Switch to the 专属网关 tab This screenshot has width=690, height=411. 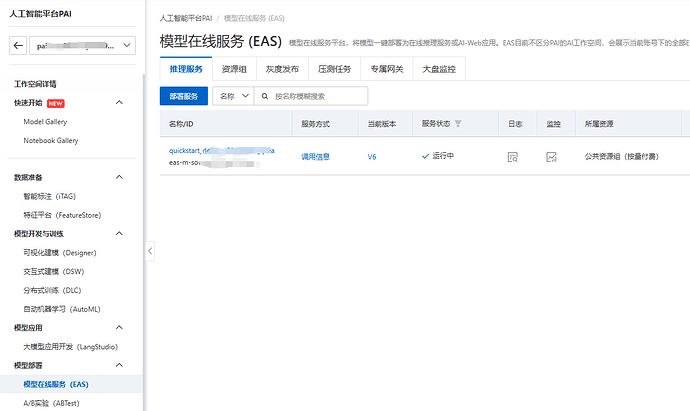pyautogui.click(x=387, y=69)
